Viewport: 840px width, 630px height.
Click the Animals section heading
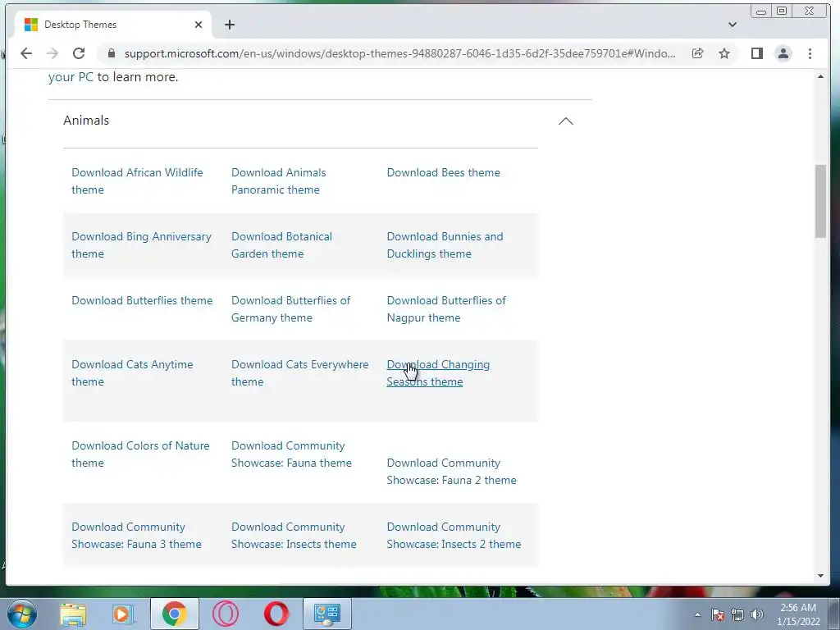pos(86,120)
